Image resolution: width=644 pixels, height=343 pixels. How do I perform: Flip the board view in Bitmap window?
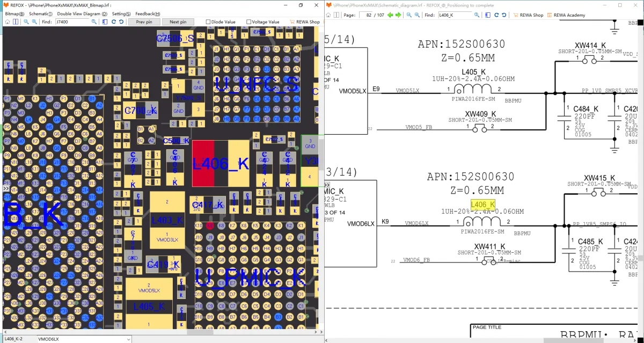tap(105, 22)
